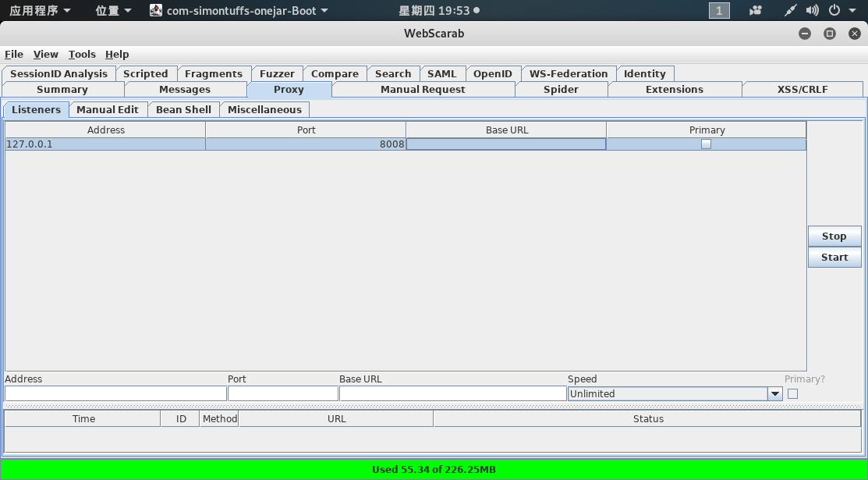Go to the Extensions tab
This screenshot has height=480, width=868.
point(675,89)
